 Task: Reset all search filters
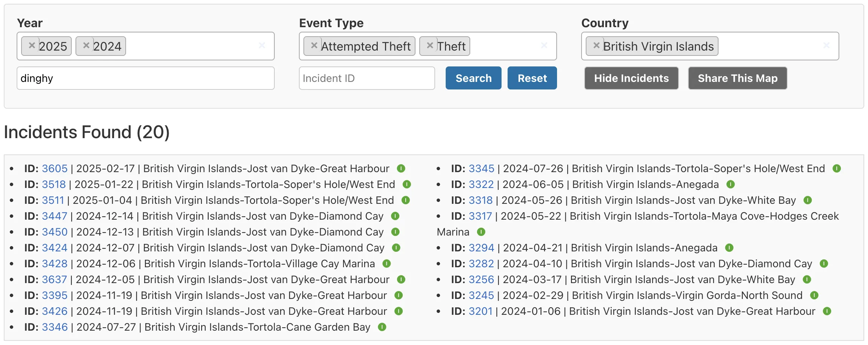point(532,78)
